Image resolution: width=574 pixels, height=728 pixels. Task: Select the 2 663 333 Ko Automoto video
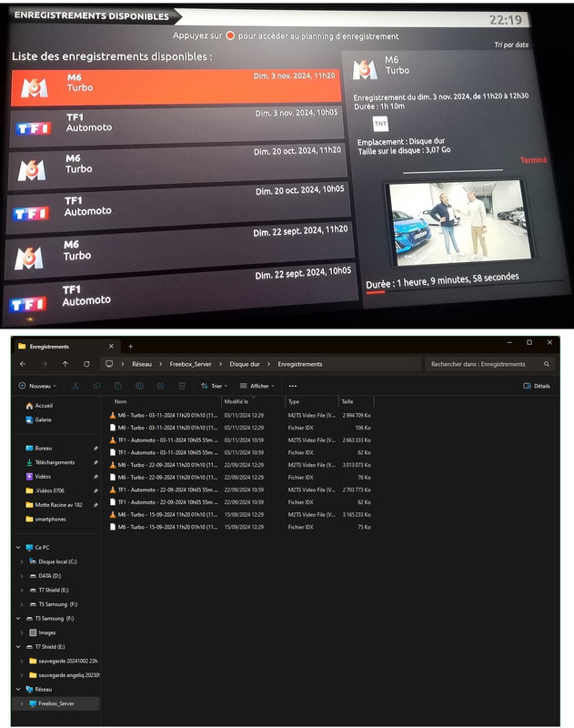[240, 440]
